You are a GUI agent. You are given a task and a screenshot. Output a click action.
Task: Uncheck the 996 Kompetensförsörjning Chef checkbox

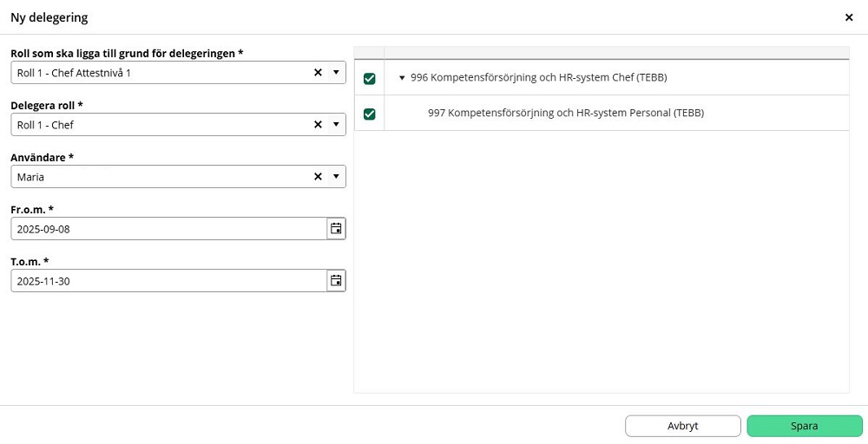[370, 79]
